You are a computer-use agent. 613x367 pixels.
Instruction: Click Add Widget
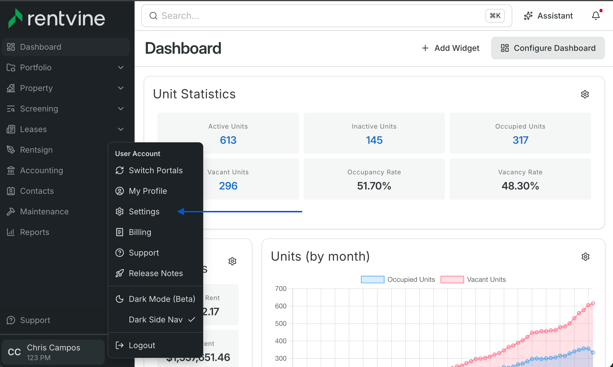point(450,48)
